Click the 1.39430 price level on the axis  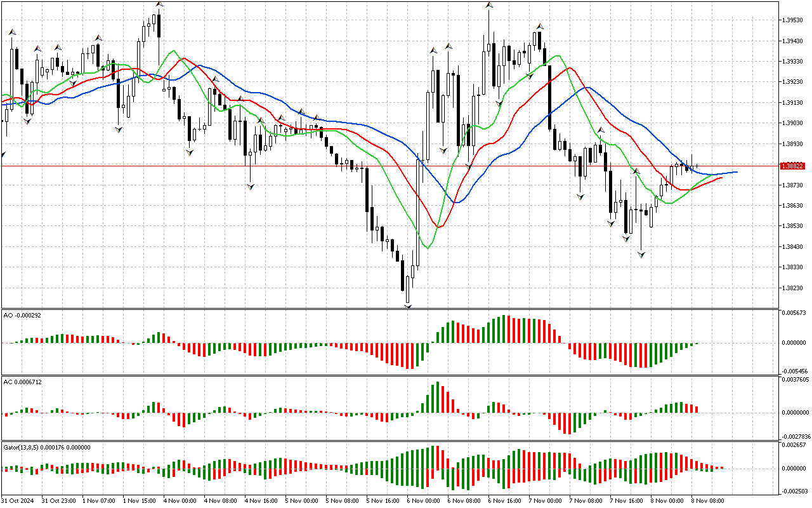(x=793, y=41)
